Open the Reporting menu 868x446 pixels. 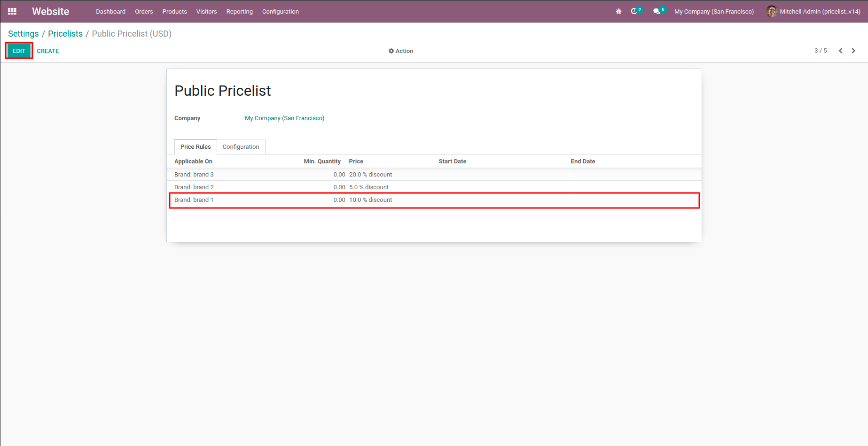point(239,11)
